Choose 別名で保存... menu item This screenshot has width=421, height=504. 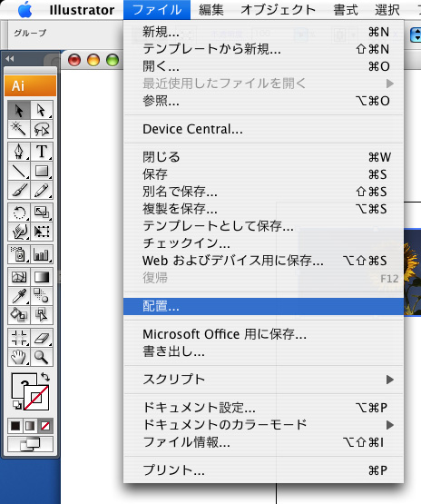coord(264,192)
